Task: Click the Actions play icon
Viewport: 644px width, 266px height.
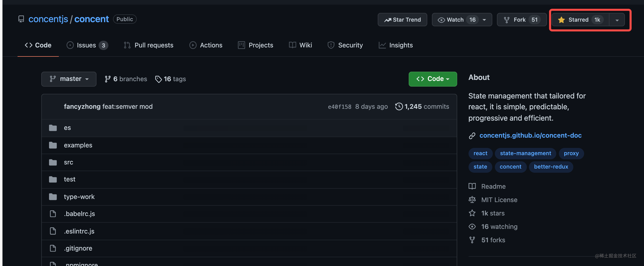Action: [x=193, y=45]
